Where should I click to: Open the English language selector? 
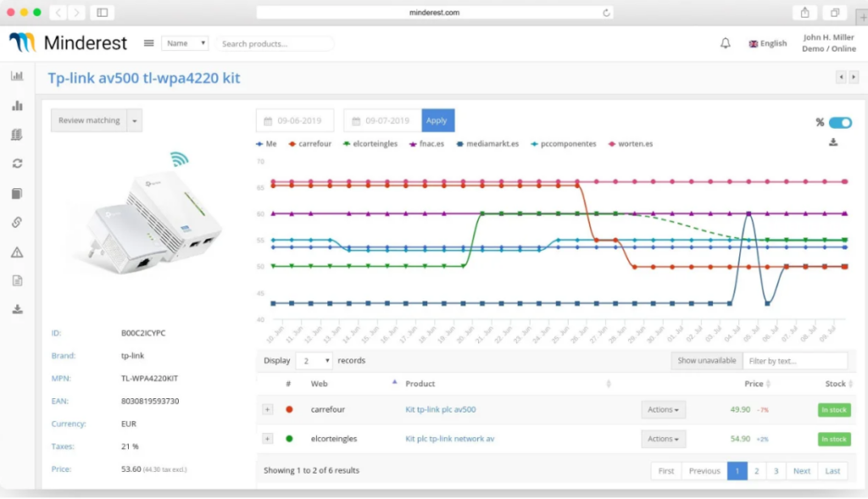coord(768,43)
